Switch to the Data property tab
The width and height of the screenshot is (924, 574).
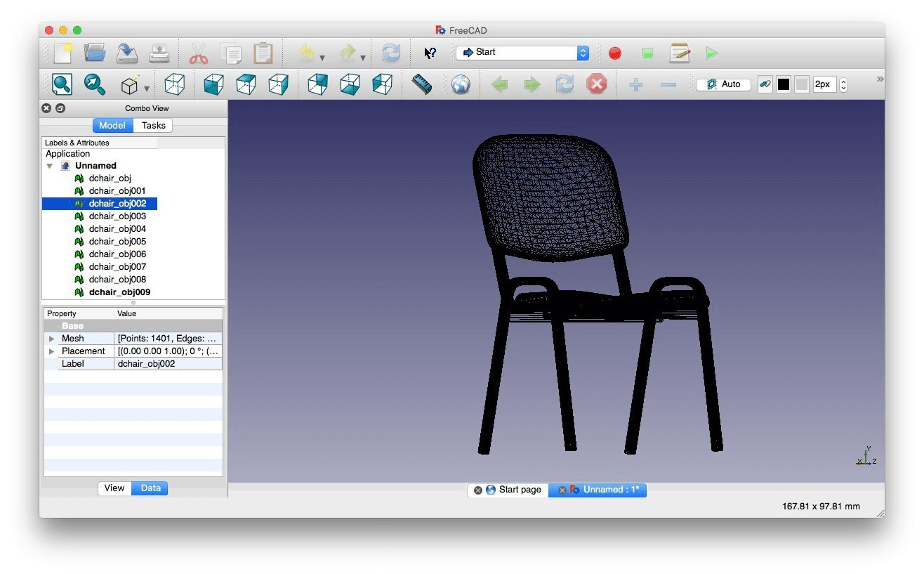(150, 488)
